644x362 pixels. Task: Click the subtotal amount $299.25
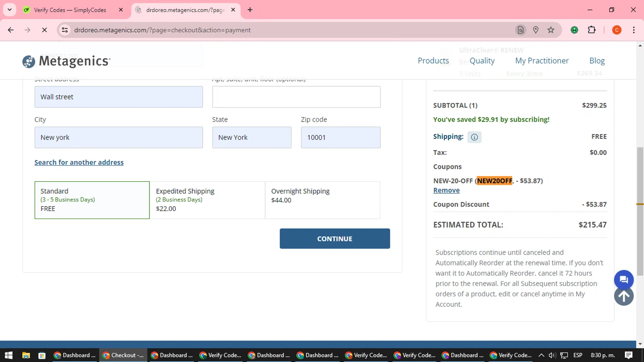594,105
